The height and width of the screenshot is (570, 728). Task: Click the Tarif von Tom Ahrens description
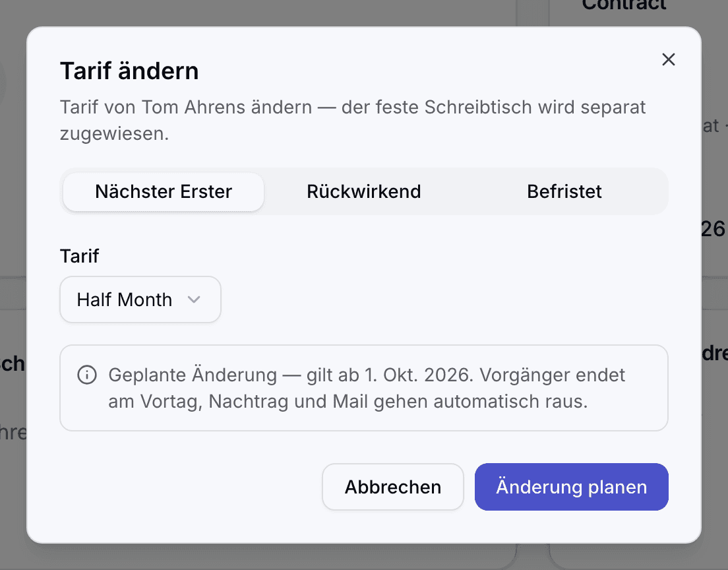[353, 120]
